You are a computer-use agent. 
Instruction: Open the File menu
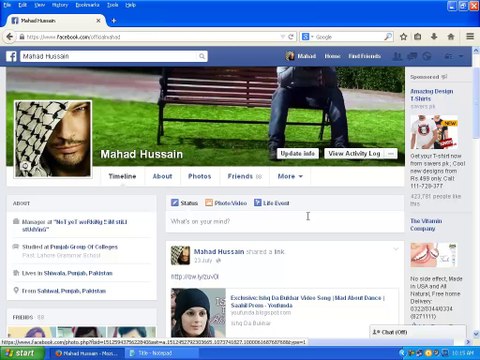pyautogui.click(x=7, y=5)
